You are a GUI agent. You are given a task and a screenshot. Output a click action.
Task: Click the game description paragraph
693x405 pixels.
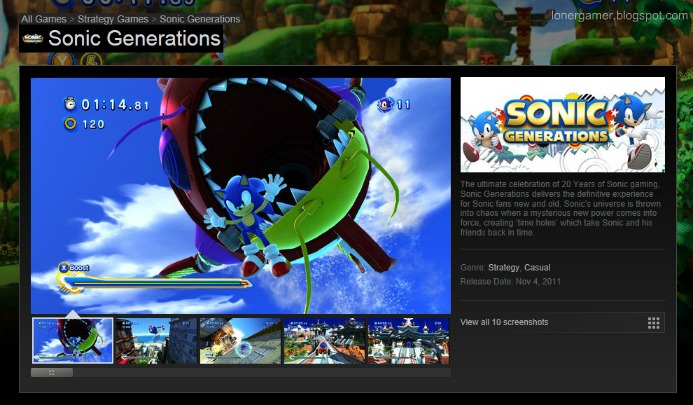[x=560, y=208]
